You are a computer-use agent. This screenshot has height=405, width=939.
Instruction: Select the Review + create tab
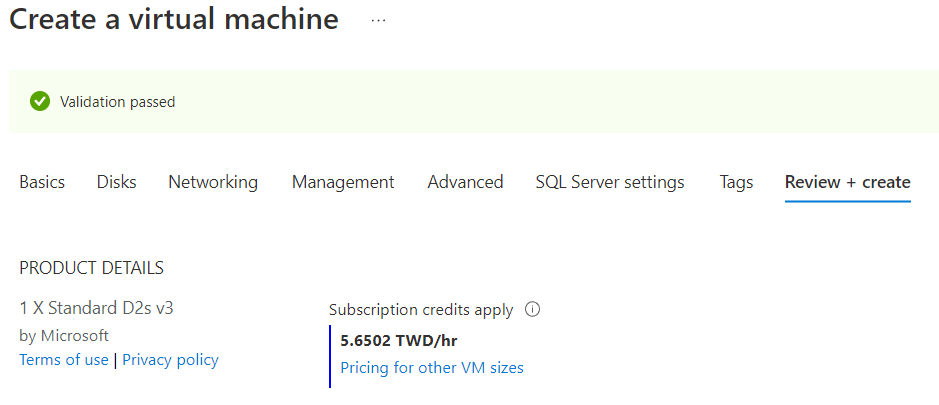[x=847, y=182]
